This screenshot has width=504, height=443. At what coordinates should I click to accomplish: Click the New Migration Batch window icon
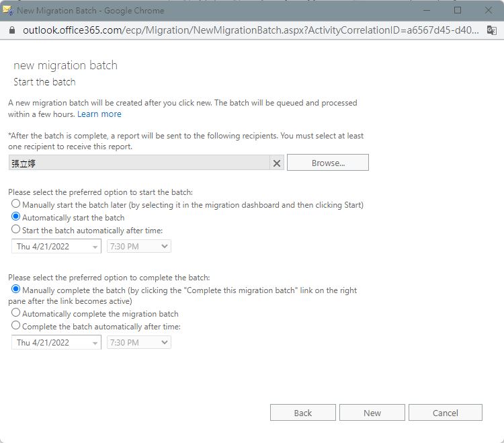point(7,10)
